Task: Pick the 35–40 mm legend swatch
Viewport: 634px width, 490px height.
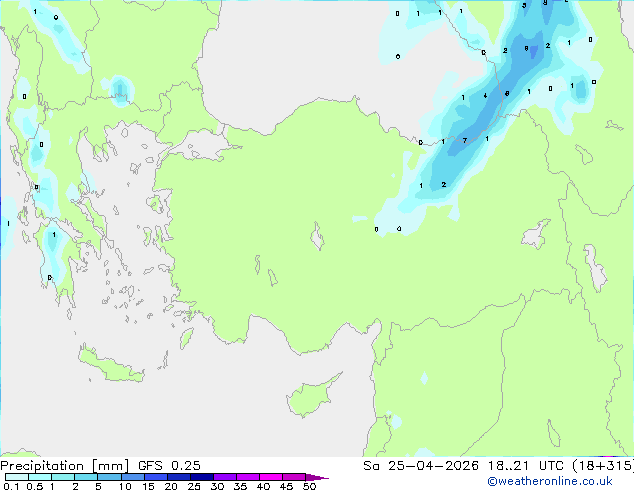Action: pyautogui.click(x=247, y=477)
